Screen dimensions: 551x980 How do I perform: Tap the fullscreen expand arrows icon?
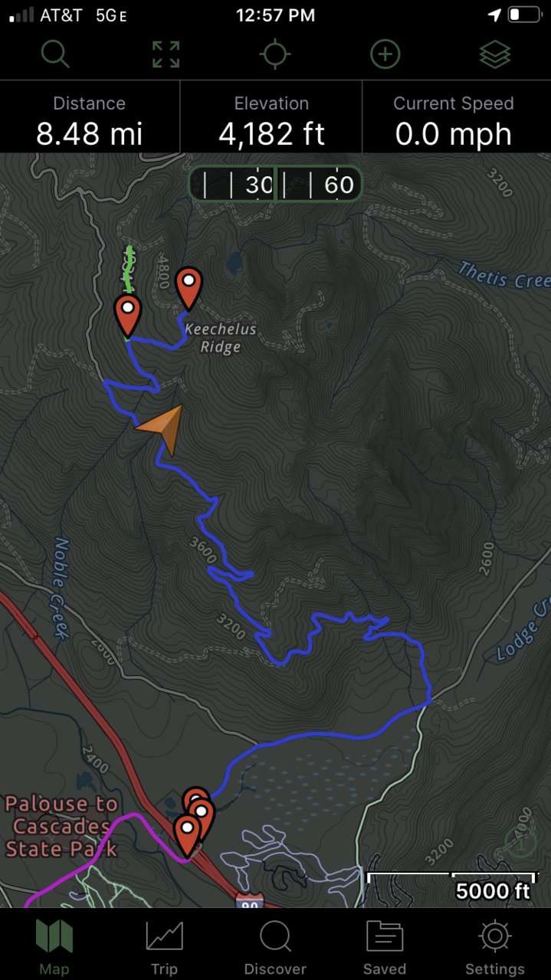(166, 54)
